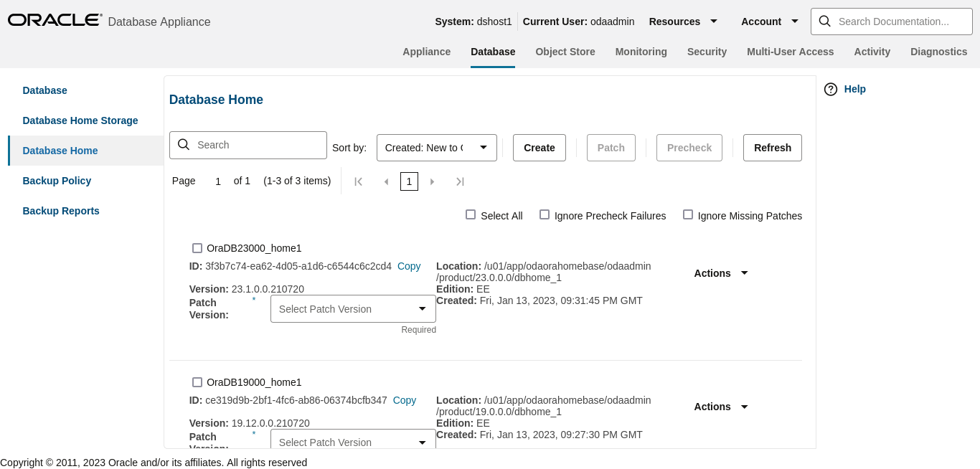Image resolution: width=980 pixels, height=469 pixels.
Task: Click the ID 3f3b7c74-ea62-4d05-a1d6-c6544c6c2cd4
Action: coord(298,266)
